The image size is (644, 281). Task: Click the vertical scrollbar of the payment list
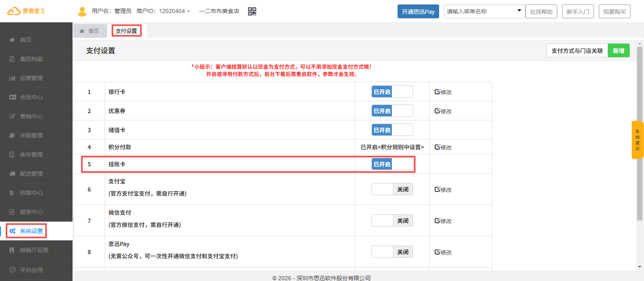click(640, 134)
